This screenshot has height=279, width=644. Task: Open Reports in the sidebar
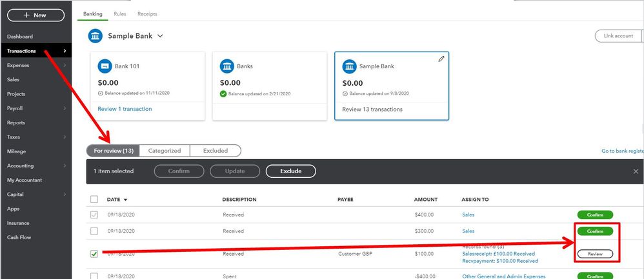click(x=16, y=122)
